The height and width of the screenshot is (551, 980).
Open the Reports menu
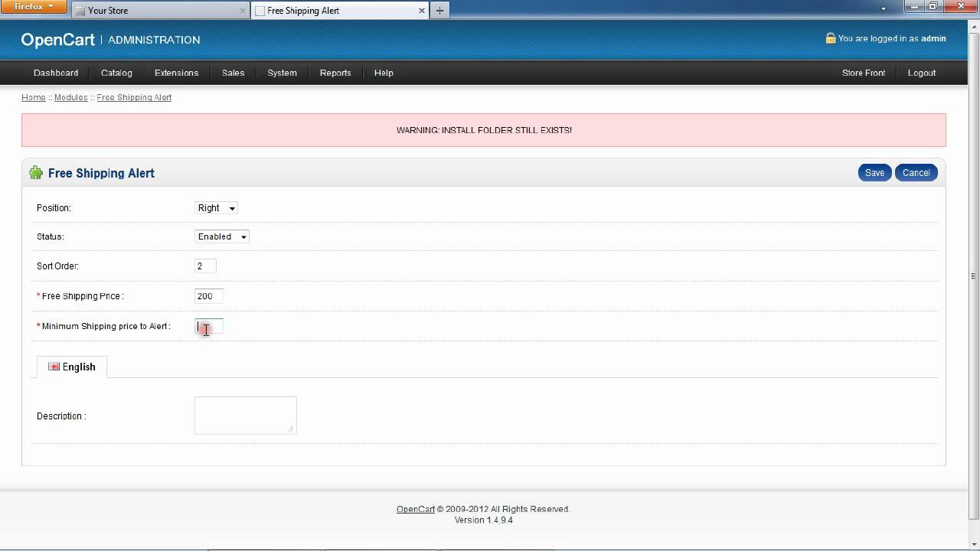[x=335, y=73]
